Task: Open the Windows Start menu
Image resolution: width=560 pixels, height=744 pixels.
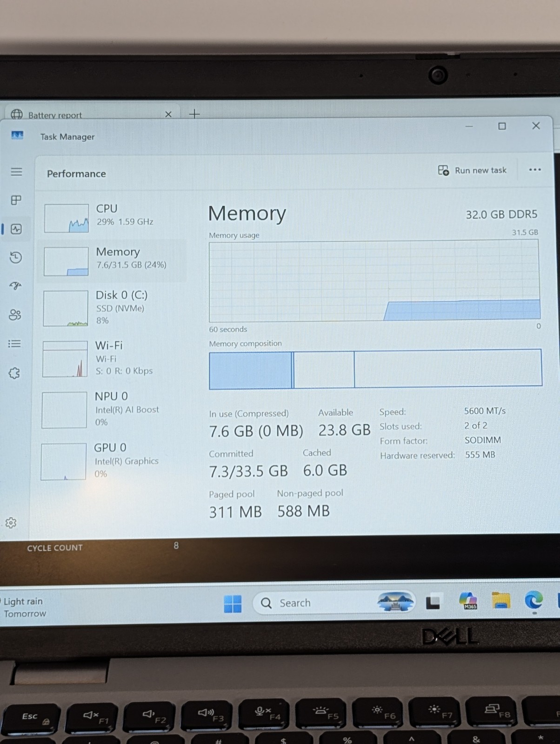Action: click(x=233, y=604)
